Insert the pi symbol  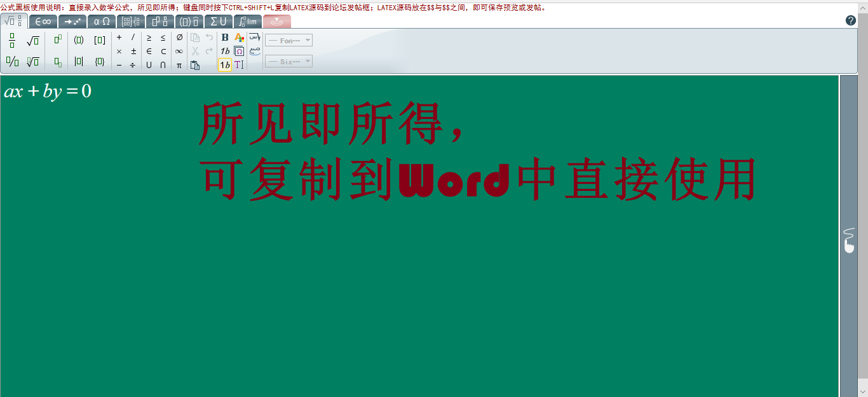(x=179, y=65)
